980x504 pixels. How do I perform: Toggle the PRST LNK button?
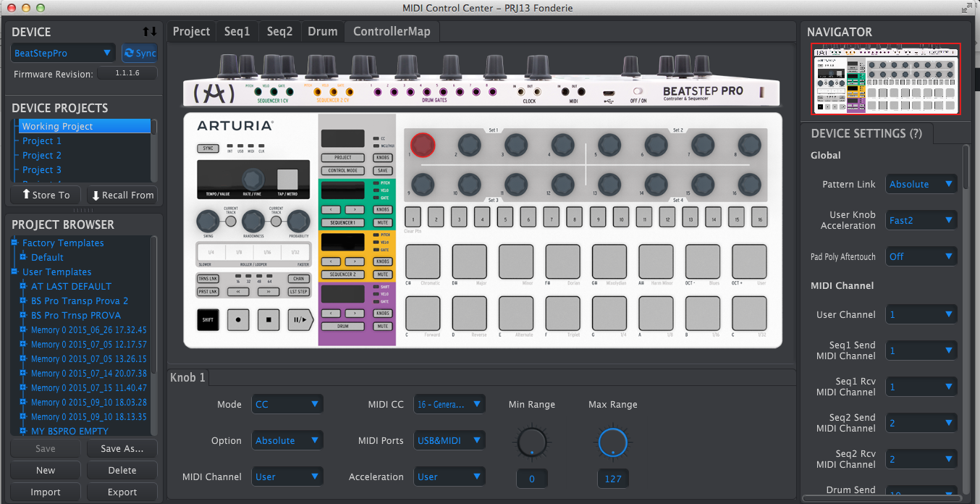coord(207,291)
